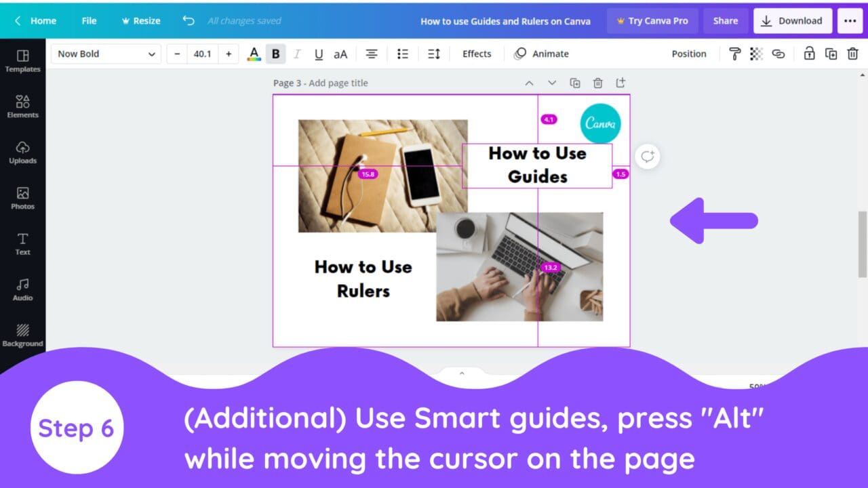Screen dimensions: 868x488
Task: Collapse Page 3 with the up chevron
Action: [529, 83]
